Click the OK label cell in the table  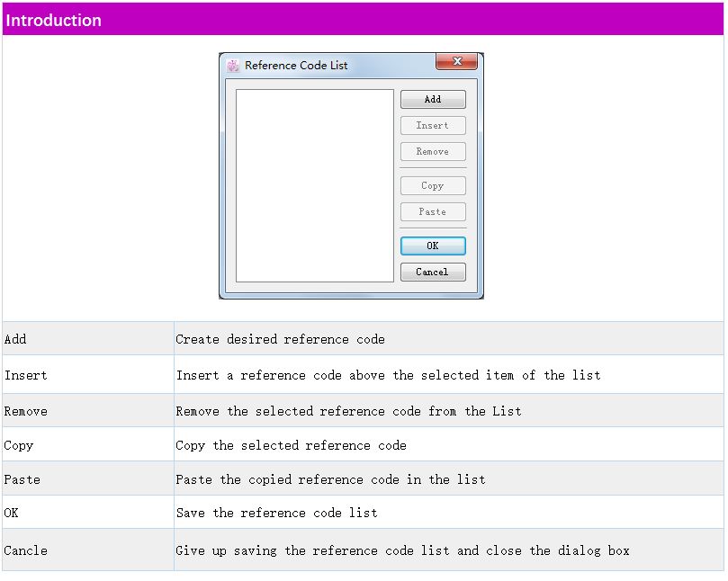[12, 513]
